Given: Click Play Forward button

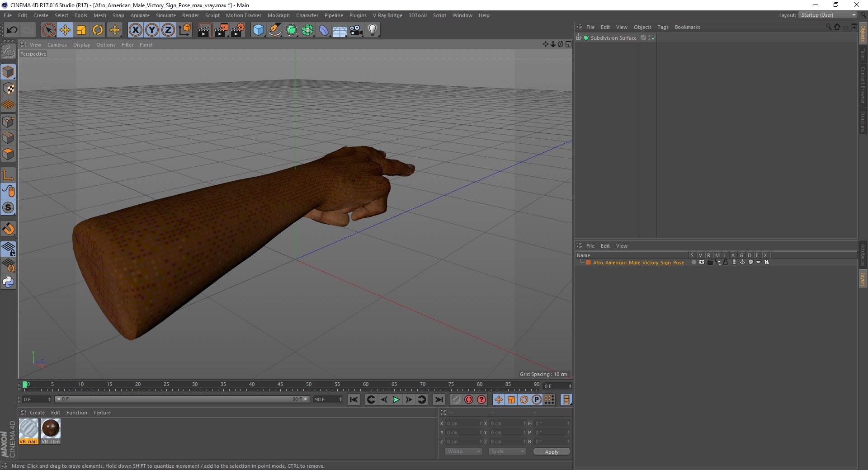Looking at the screenshot, I should (x=396, y=399).
